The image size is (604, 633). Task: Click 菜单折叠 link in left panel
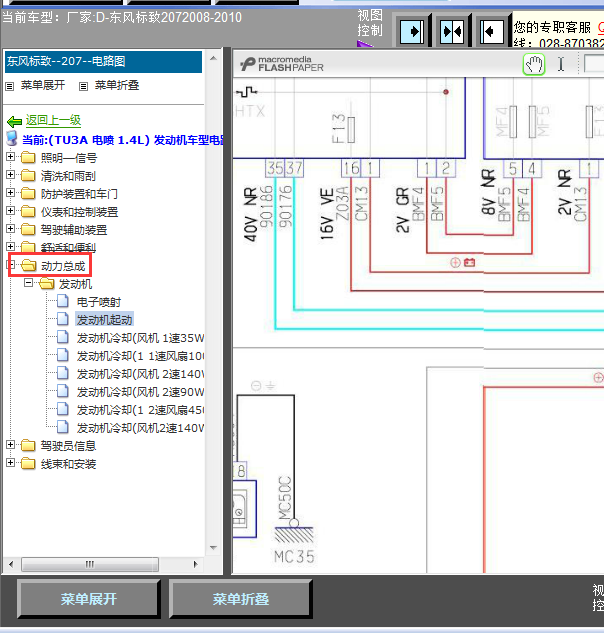[x=117, y=85]
